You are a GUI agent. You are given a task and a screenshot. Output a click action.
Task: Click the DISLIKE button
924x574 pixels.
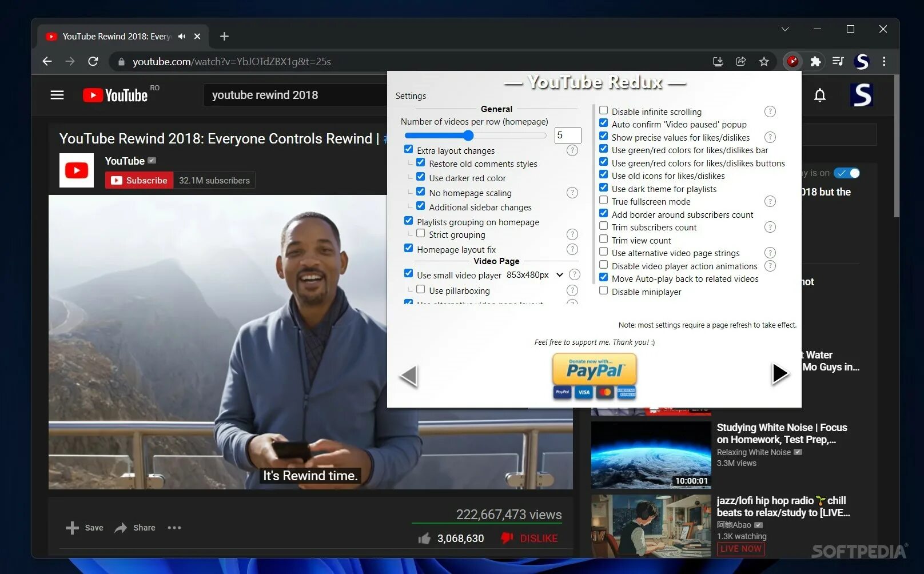[529, 538]
